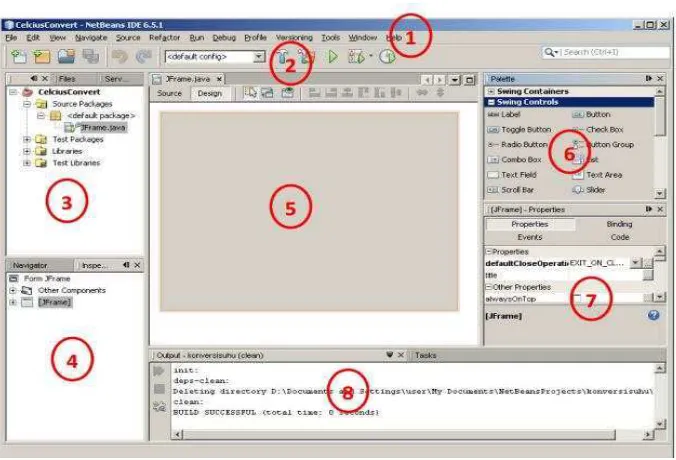The width and height of the screenshot is (676, 460).
Task: Click the Save All toolbar icon
Action: (x=91, y=56)
